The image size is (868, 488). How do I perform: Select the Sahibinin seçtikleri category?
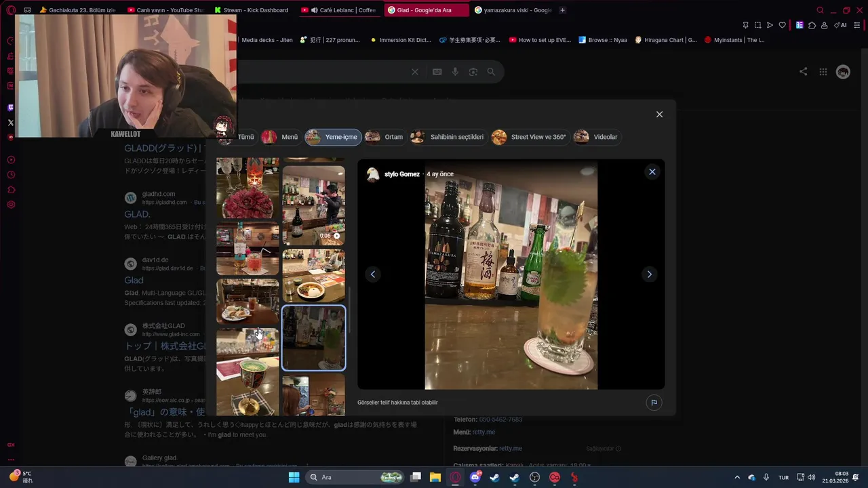point(448,137)
